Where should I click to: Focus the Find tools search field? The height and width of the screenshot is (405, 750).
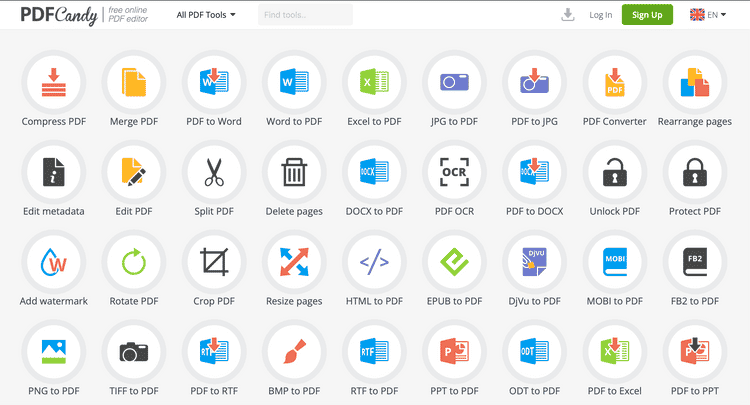click(x=306, y=15)
